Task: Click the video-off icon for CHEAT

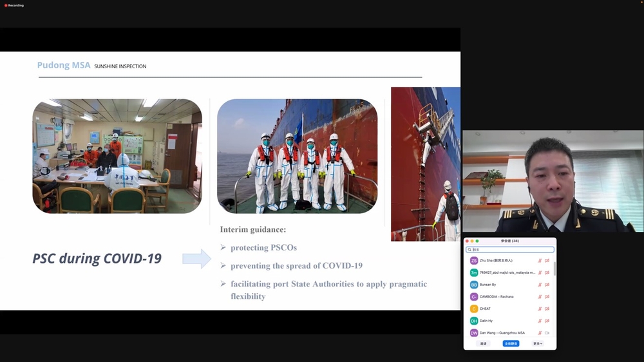Action: 547,309
